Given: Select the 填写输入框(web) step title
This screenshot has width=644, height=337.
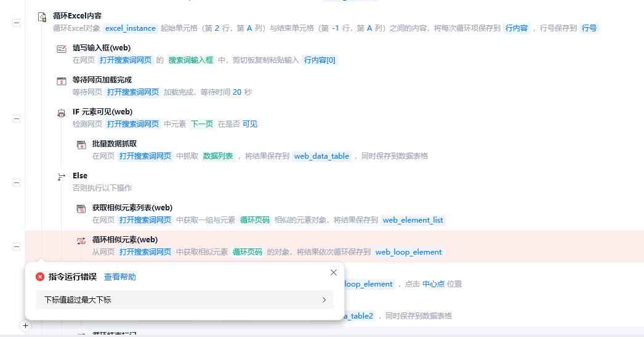Looking at the screenshot, I should (x=102, y=48).
